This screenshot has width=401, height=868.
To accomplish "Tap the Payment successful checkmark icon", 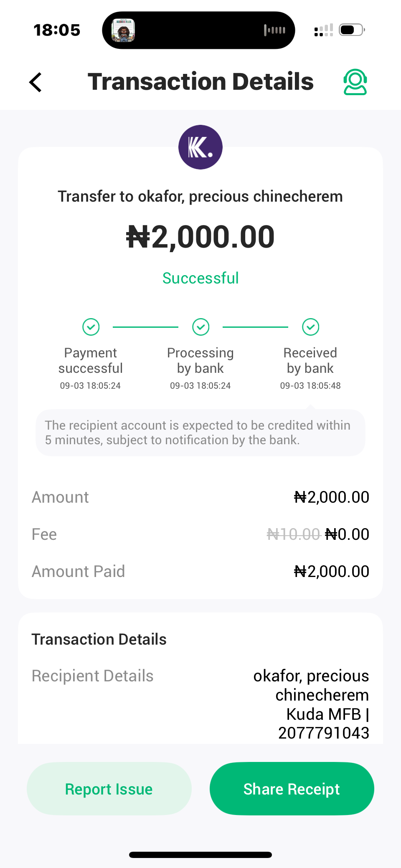I will pos(91,327).
